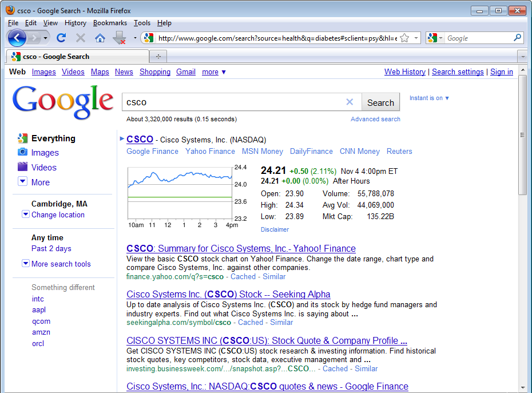Click the Videos clapboard sidebar icon
The width and height of the screenshot is (532, 393).
[x=22, y=166]
